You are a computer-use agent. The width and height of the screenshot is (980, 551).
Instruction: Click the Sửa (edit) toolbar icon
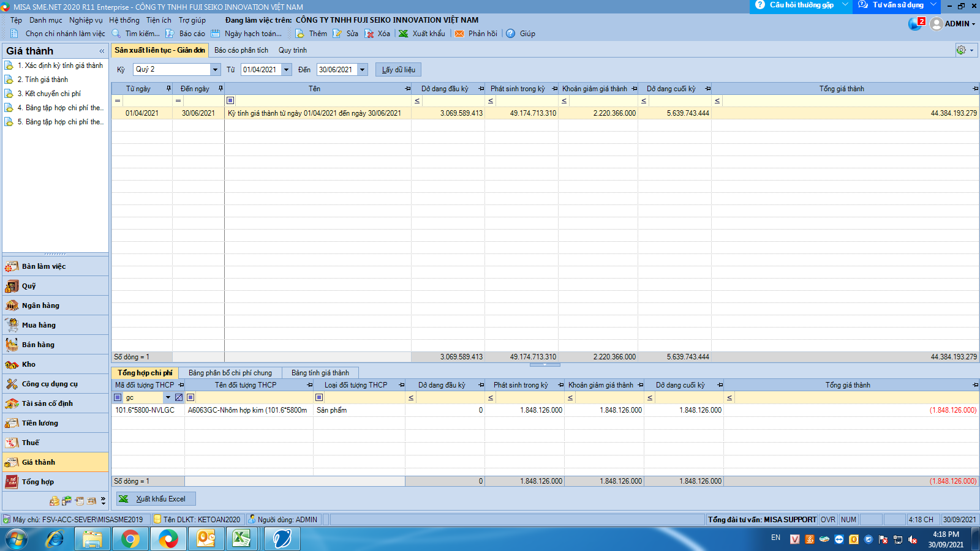tap(337, 34)
